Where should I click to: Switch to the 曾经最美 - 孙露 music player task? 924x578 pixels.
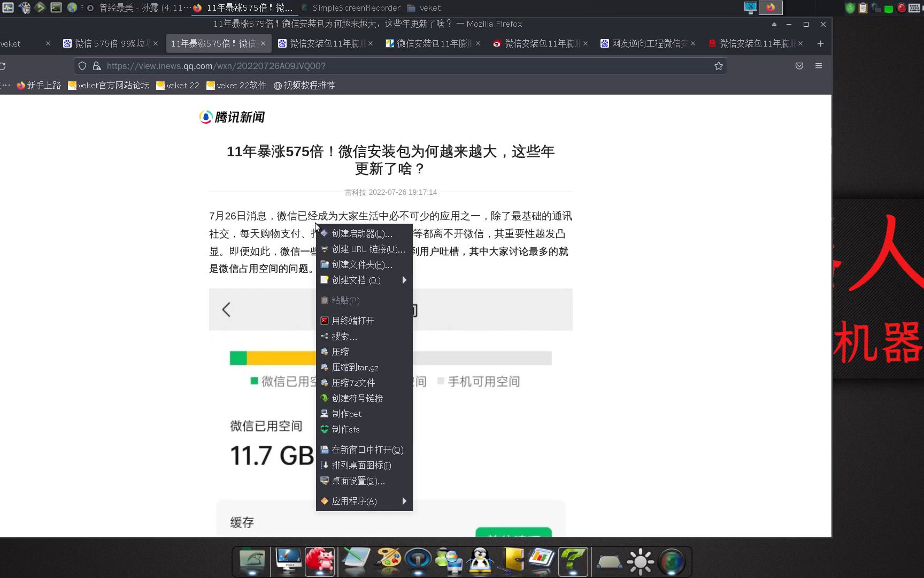click(x=140, y=7)
